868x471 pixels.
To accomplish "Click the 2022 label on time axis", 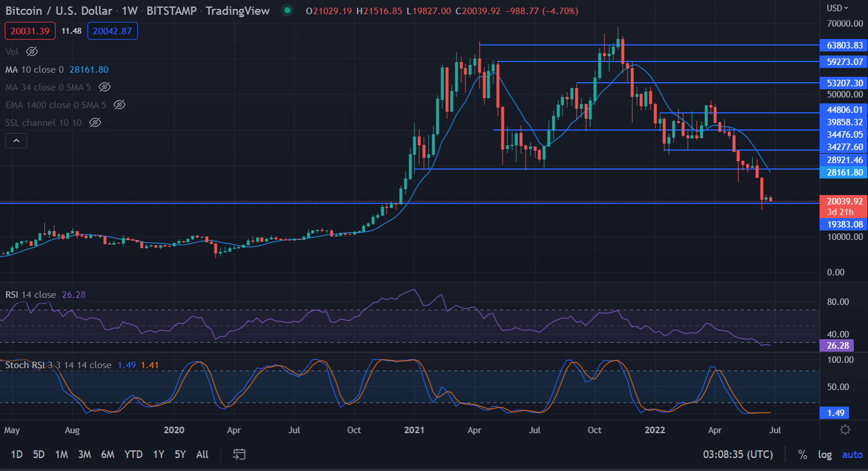I will [x=654, y=430].
